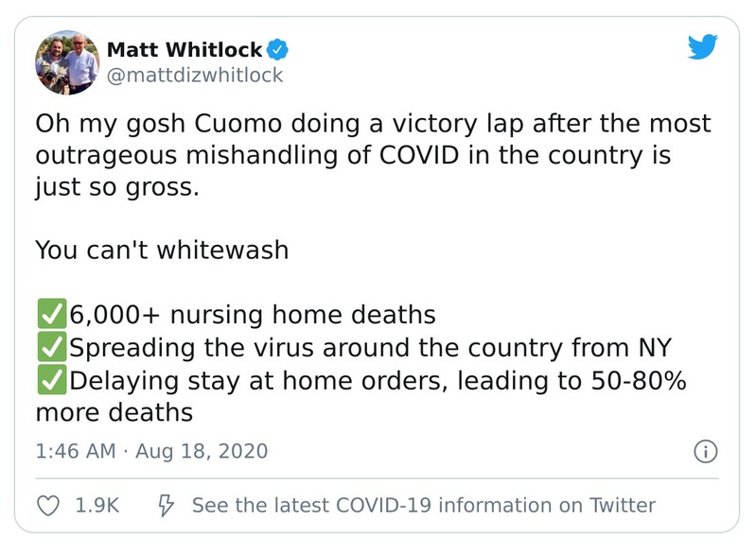
Task: Click the green check before "Spreading the virus"
Action: tap(51, 347)
